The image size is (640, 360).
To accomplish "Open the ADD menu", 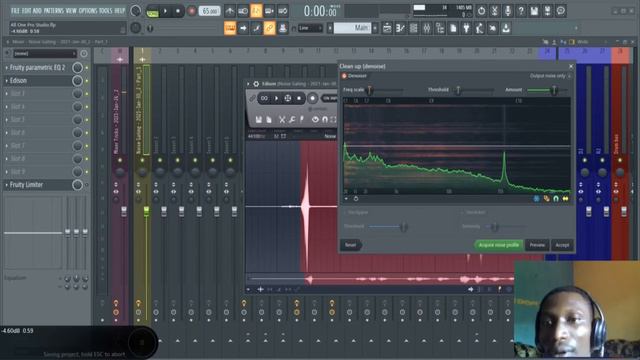I will coord(37,11).
